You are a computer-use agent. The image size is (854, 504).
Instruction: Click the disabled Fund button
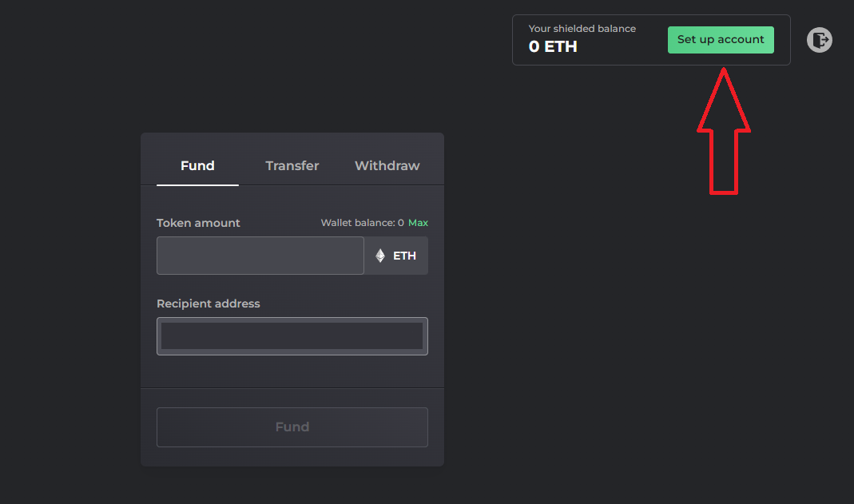tap(292, 427)
